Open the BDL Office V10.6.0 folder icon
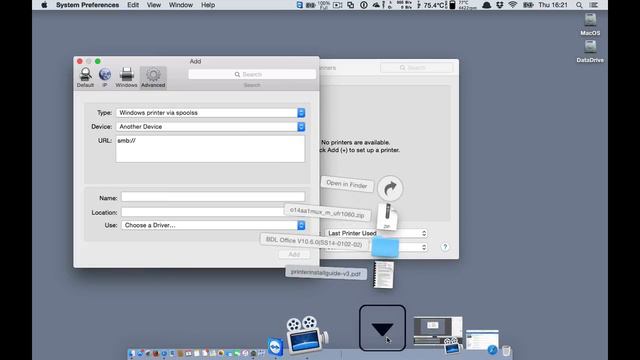This screenshot has width=640, height=360. pyautogui.click(x=385, y=248)
